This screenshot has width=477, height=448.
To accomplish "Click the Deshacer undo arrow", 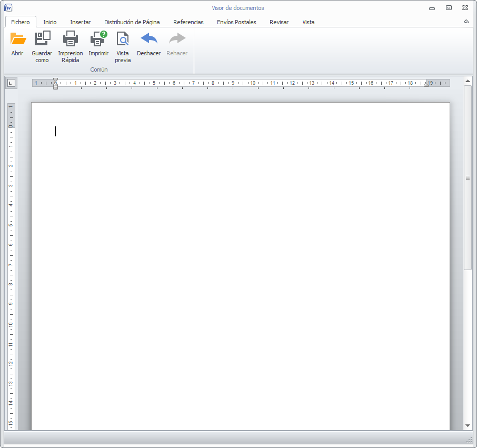I will tap(148, 39).
